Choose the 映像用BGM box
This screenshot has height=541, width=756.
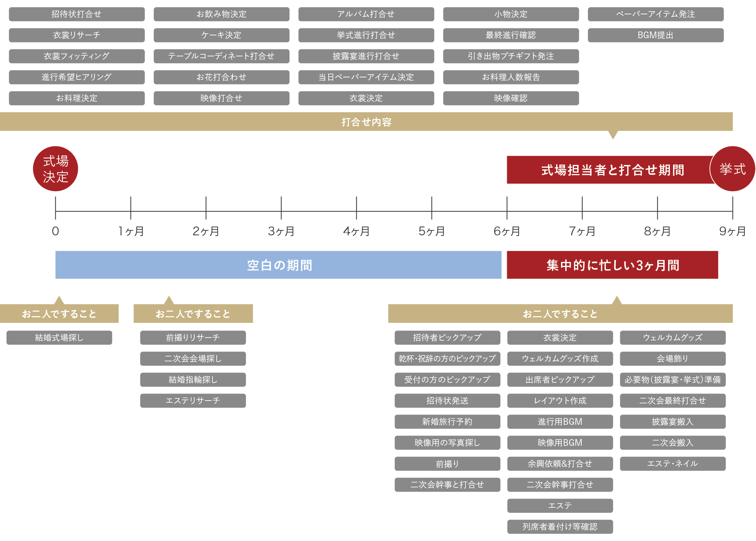[560, 443]
